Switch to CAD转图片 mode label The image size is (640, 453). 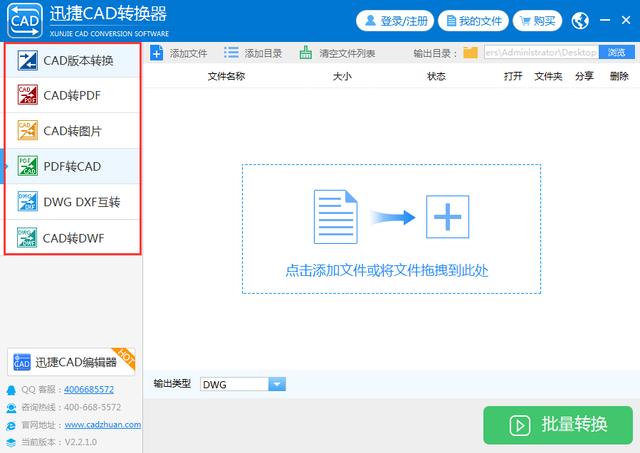[72, 131]
